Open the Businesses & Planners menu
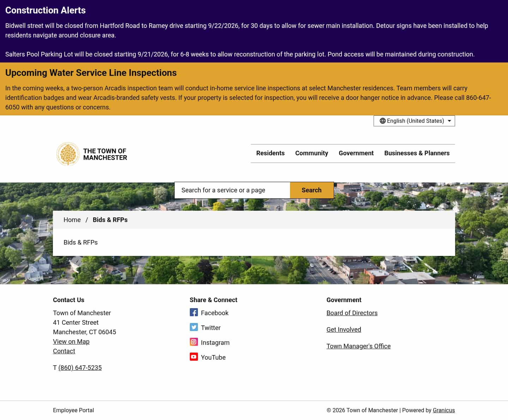Image resolution: width=508 pixels, height=420 pixels. click(417, 153)
